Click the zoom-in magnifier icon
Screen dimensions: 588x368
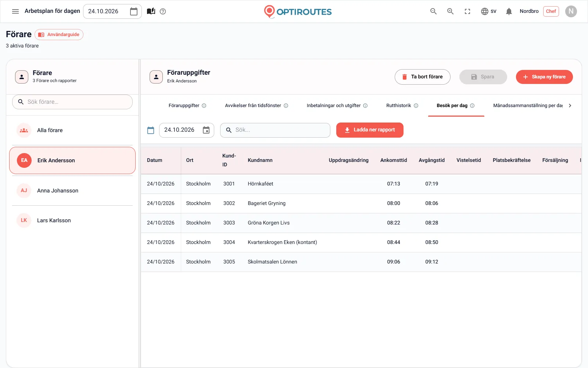click(450, 11)
